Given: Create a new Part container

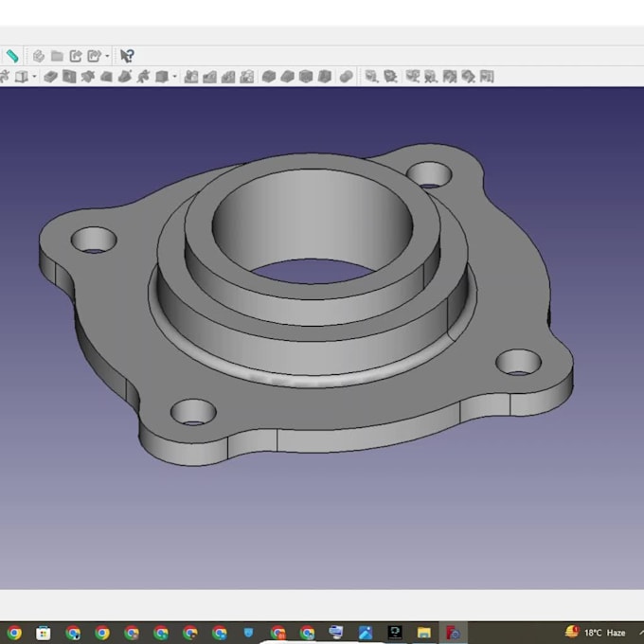Looking at the screenshot, I should [39, 56].
